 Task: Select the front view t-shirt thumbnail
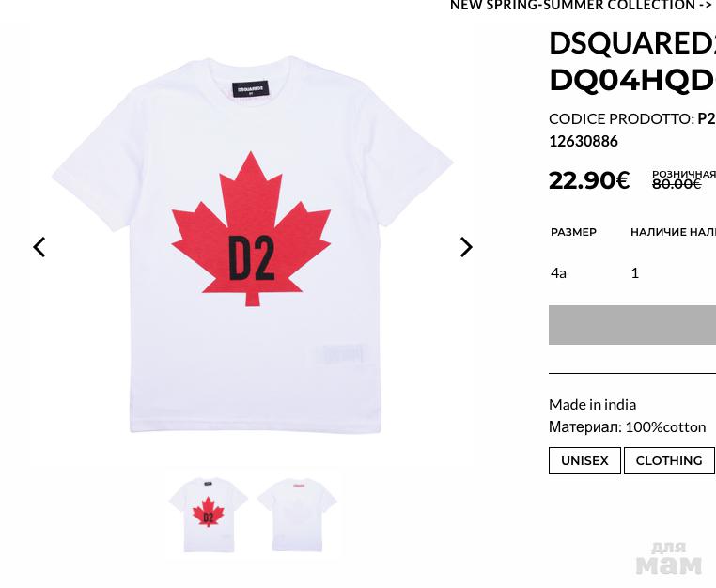pyautogui.click(x=208, y=514)
